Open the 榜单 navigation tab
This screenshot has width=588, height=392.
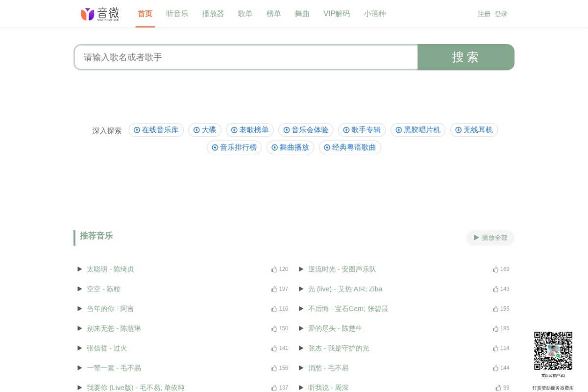273,14
